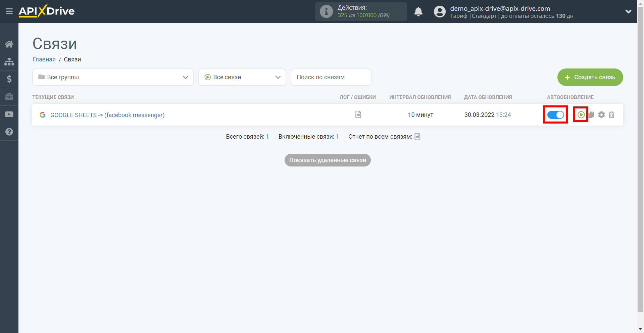Image resolution: width=644 pixels, height=333 pixels.
Task: Click 'ИНТЕРВАЛ ОБНОВЛЕНИЯ' column header
Action: [420, 97]
